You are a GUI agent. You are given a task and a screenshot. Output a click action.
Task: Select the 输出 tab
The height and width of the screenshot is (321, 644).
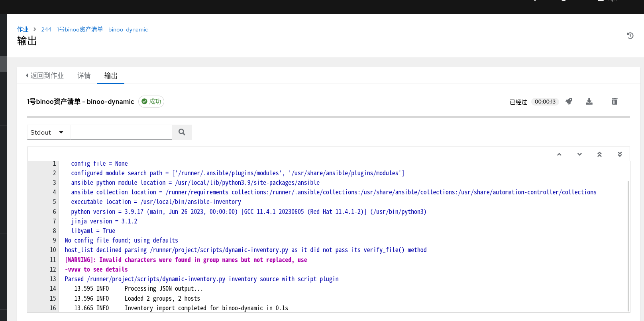tap(111, 76)
